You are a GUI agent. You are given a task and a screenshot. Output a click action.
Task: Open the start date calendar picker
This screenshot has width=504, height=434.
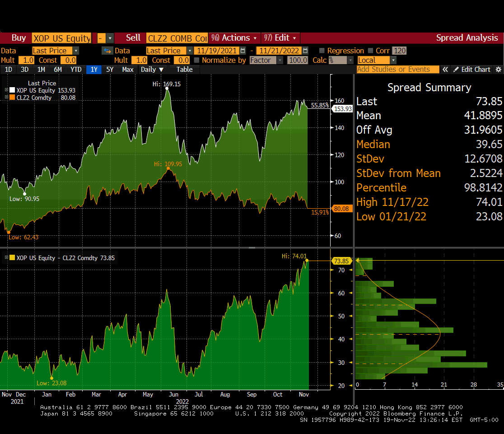pos(243,51)
